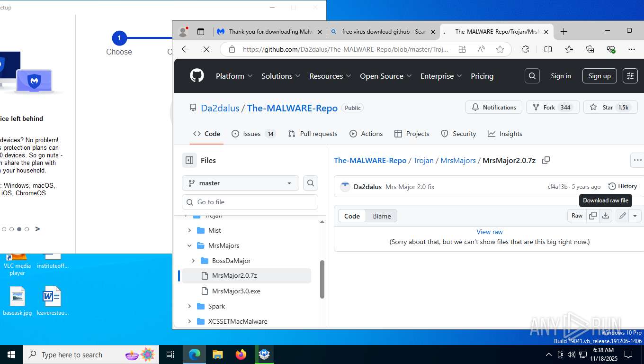Viewport: 644px width, 364px height.
Task: Select the fourth carousel dot in Malwarebytes setup
Action: 27,229
